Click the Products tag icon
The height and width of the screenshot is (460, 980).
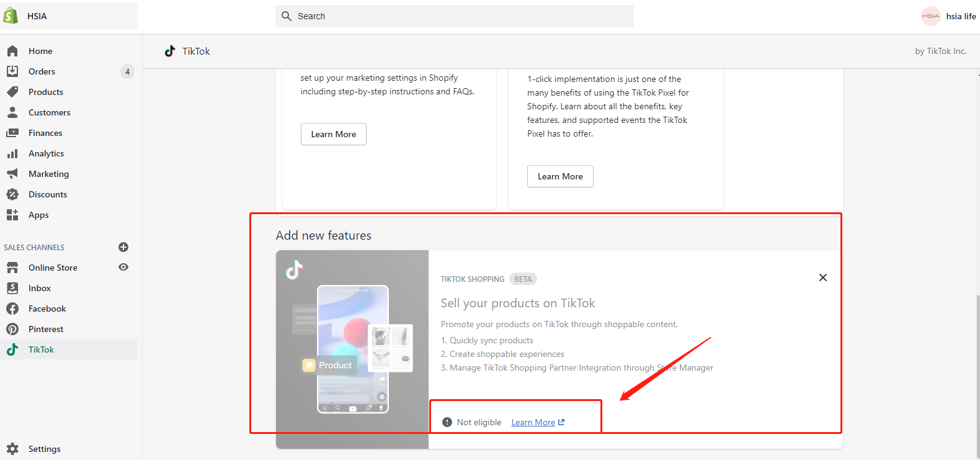click(12, 92)
